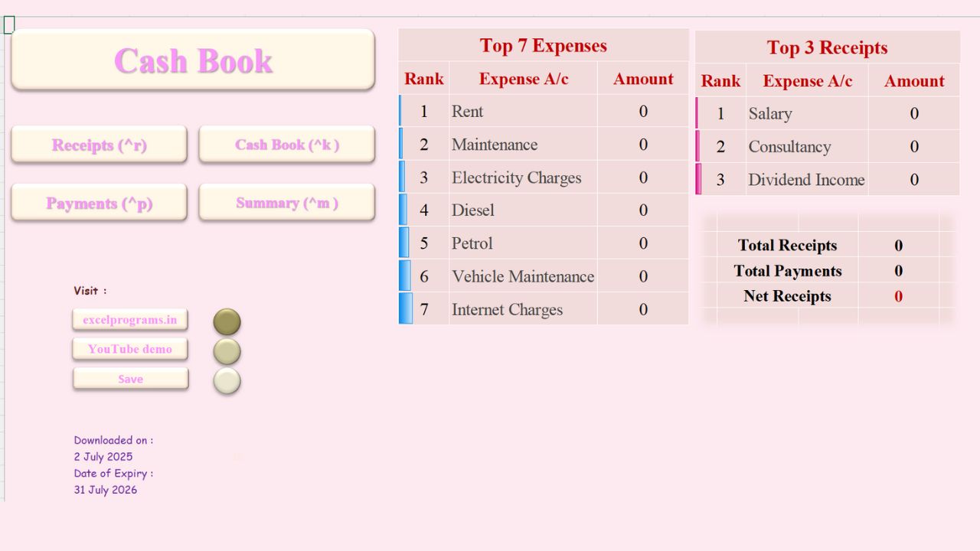Select the Total Payments amount cell
Image resolution: width=980 pixels, height=551 pixels.
click(x=898, y=271)
